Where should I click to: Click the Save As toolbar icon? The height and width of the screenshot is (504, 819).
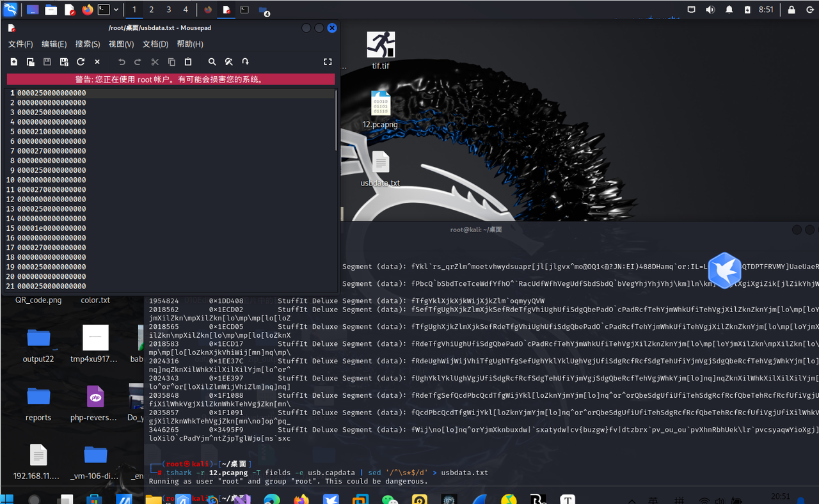point(64,61)
